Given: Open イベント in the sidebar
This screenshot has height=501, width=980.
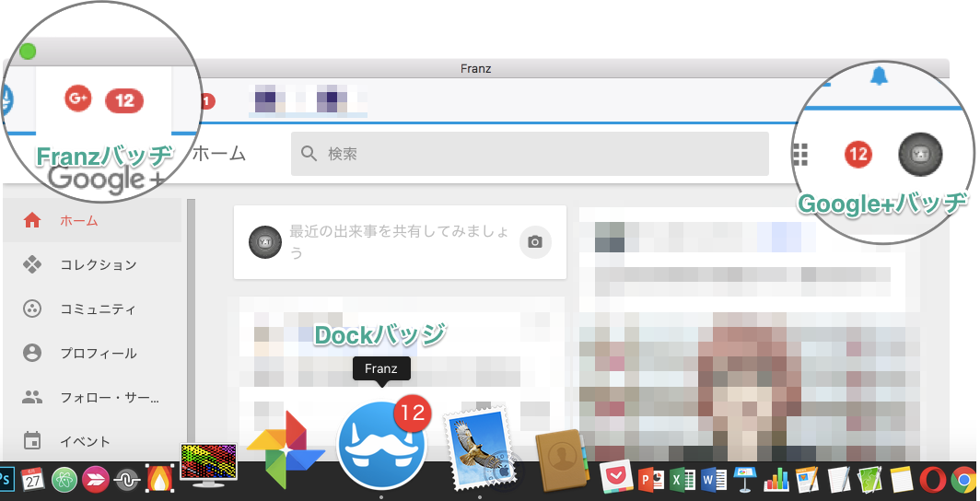Looking at the screenshot, I should [x=92, y=442].
